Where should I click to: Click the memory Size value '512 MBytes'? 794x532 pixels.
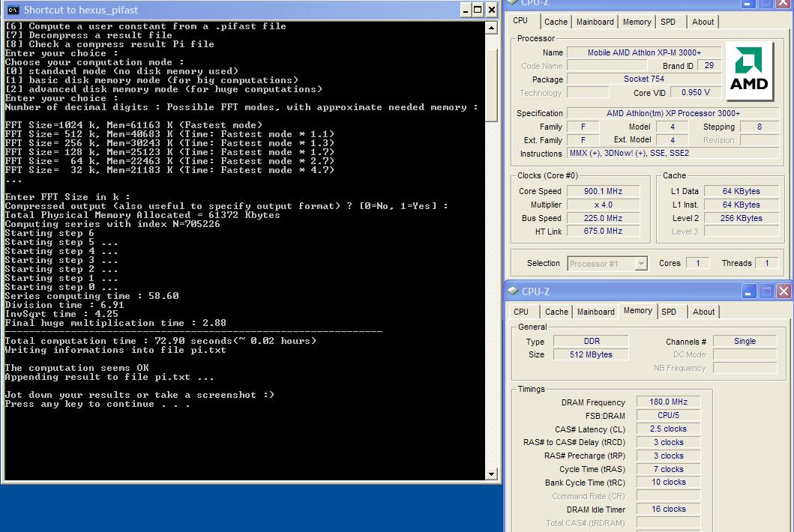592,354
